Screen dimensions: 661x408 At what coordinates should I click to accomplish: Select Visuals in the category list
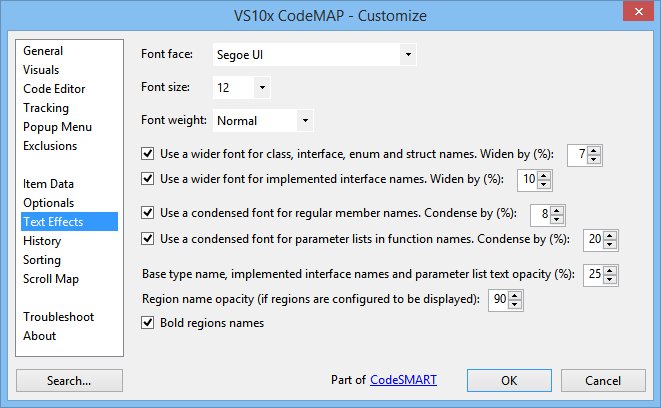click(41, 70)
